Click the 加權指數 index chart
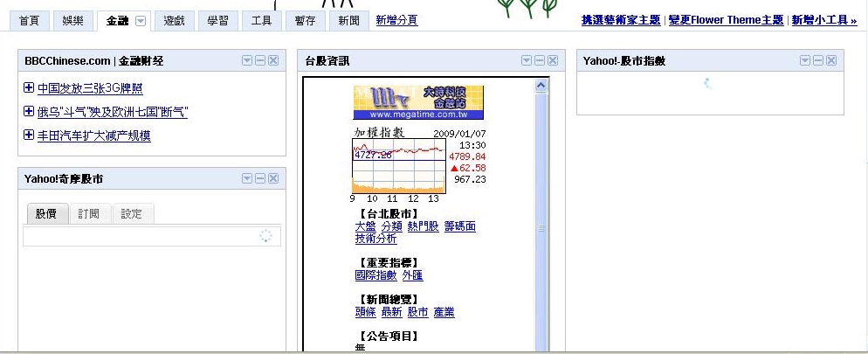868x354 pixels. 398,166
